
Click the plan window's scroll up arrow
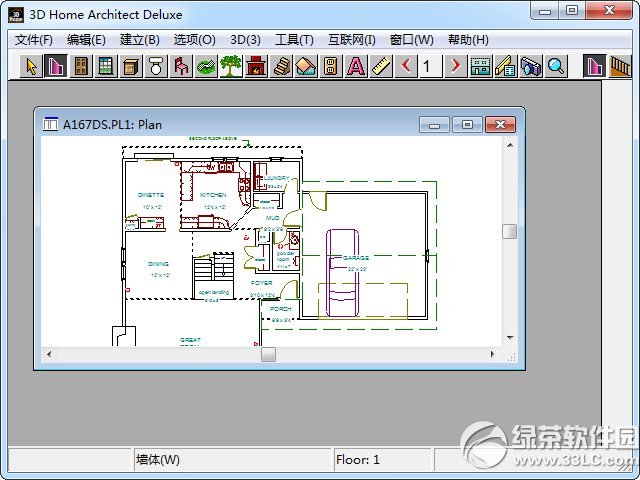pos(510,145)
